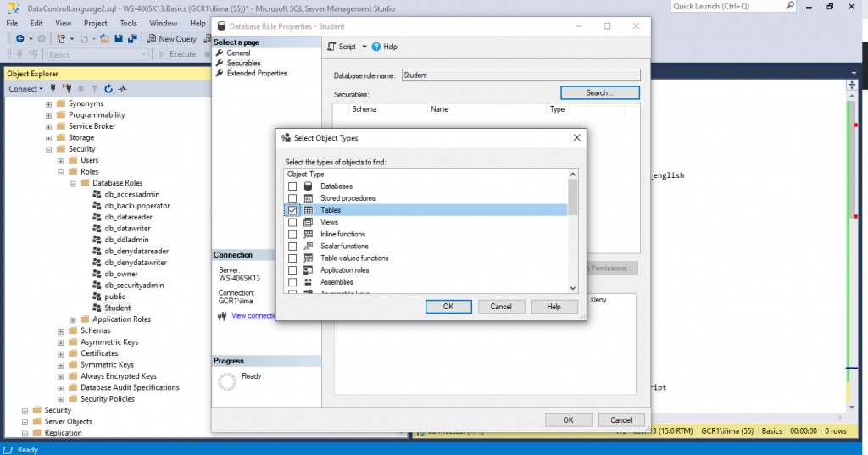
Task: Uncheck the Tables checkbox
Action: click(x=292, y=210)
